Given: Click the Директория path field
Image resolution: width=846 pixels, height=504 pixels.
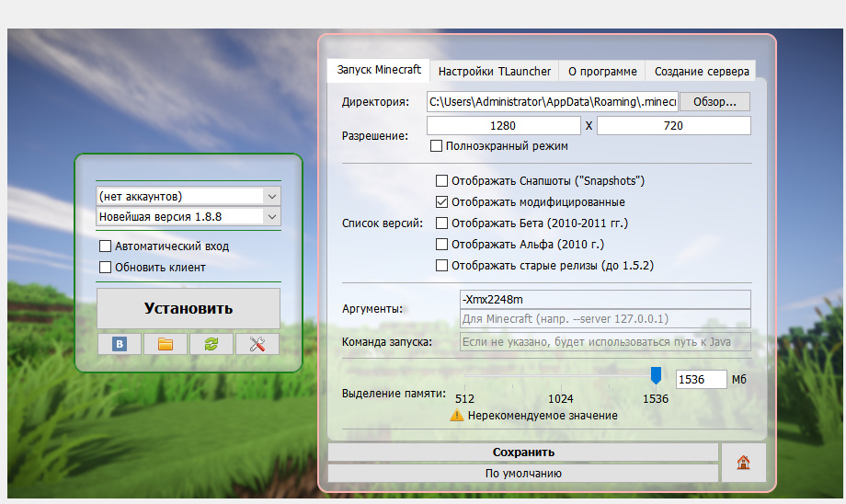Looking at the screenshot, I should [x=553, y=101].
